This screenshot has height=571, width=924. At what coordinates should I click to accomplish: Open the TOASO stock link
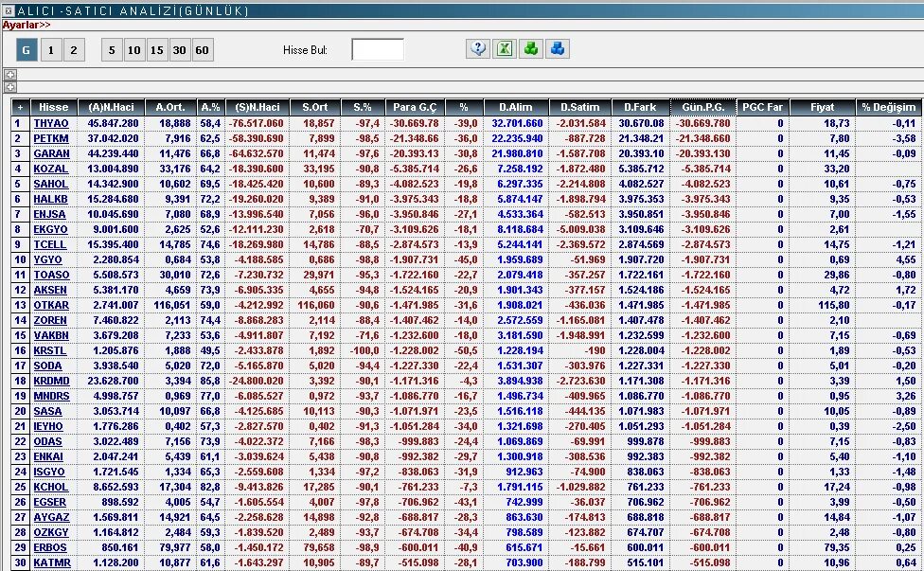coord(51,276)
